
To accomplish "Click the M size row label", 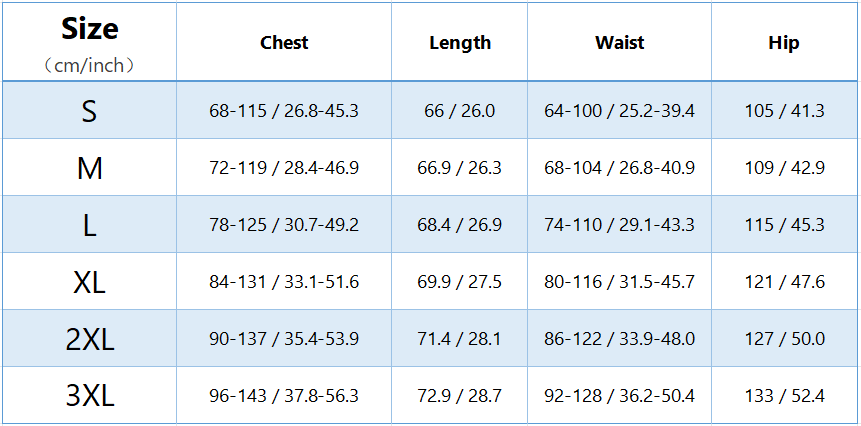I will tap(90, 168).
